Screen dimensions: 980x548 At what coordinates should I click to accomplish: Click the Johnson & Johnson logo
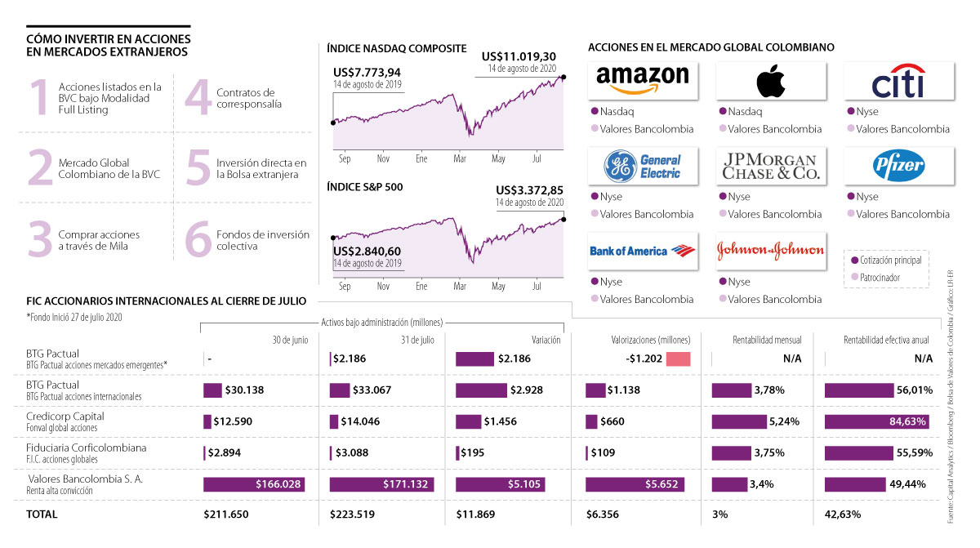coord(770,251)
